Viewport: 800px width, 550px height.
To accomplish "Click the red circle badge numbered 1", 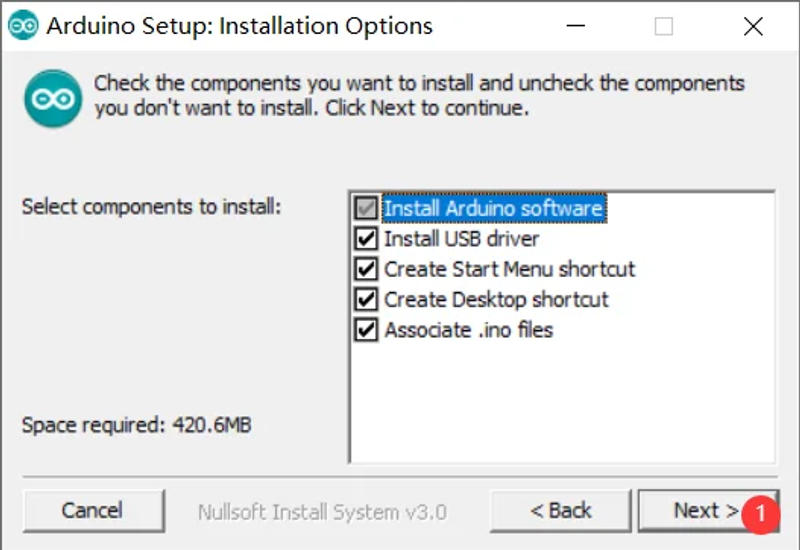I will click(762, 513).
